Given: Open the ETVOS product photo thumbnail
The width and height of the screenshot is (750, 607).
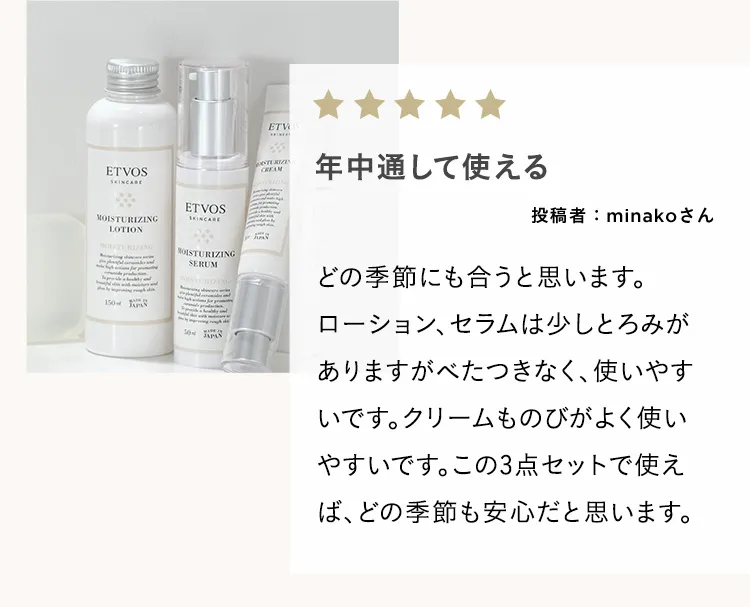Looking at the screenshot, I should click(212, 187).
